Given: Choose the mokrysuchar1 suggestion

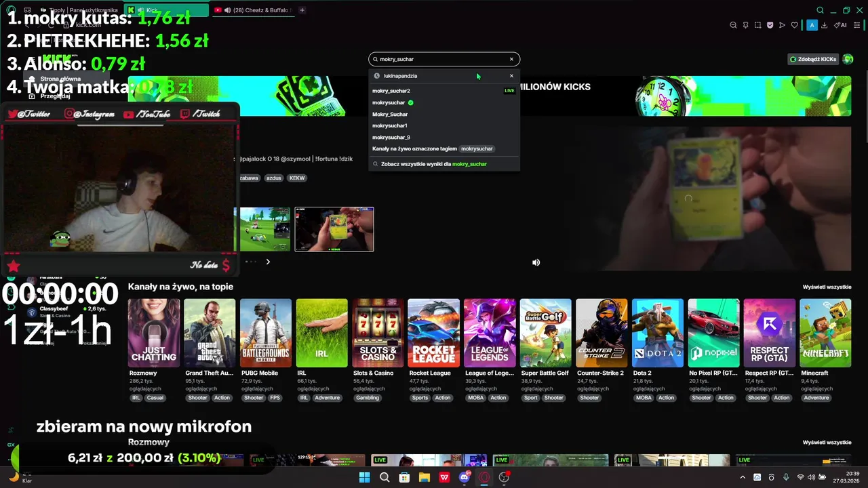Looking at the screenshot, I should [443, 126].
